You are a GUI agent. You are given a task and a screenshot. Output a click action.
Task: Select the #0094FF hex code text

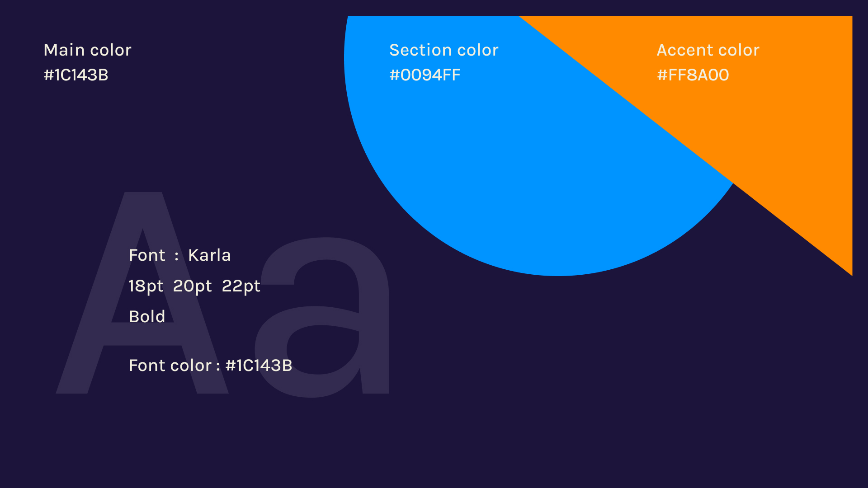point(425,75)
